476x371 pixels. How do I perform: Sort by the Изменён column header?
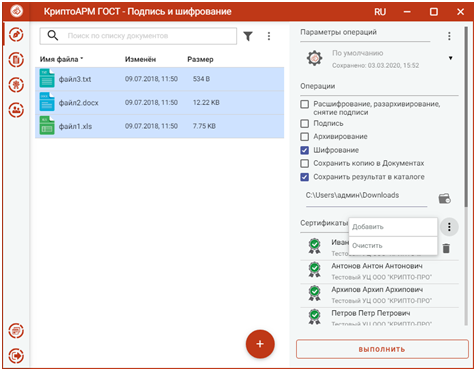pyautogui.click(x=140, y=59)
